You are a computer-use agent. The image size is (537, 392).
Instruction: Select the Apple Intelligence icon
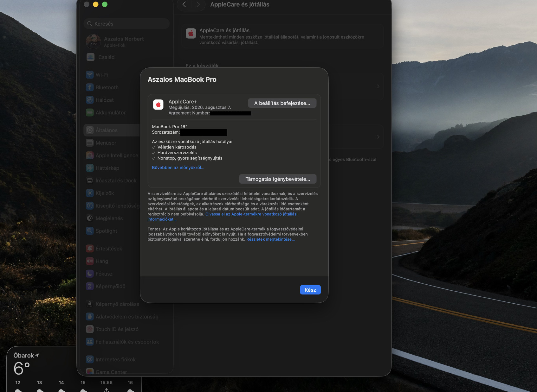pos(90,155)
